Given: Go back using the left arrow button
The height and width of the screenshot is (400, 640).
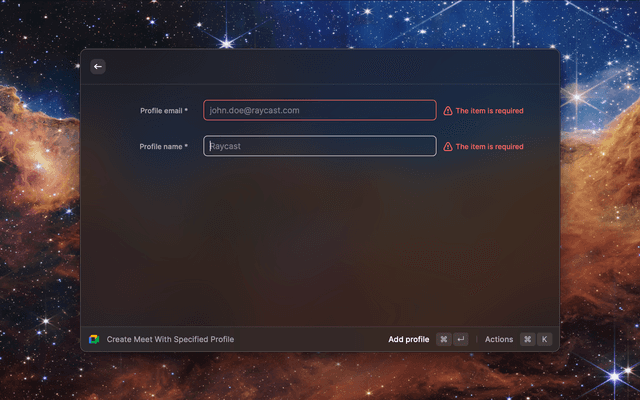Looking at the screenshot, I should coord(98,67).
